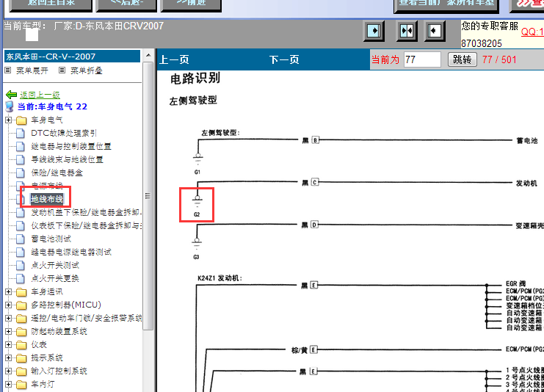
Task: Click the 继电器与控制装置位置 document icon
Action: pyautogui.click(x=21, y=147)
